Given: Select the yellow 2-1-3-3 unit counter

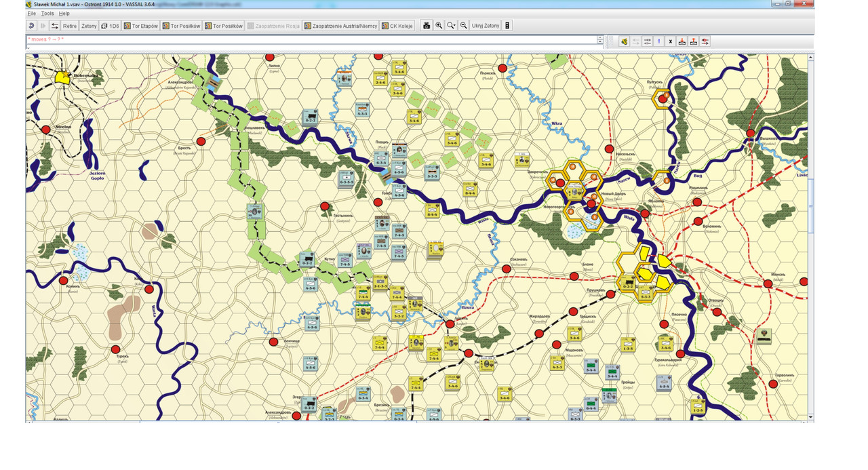Looking at the screenshot, I should pyautogui.click(x=380, y=283).
